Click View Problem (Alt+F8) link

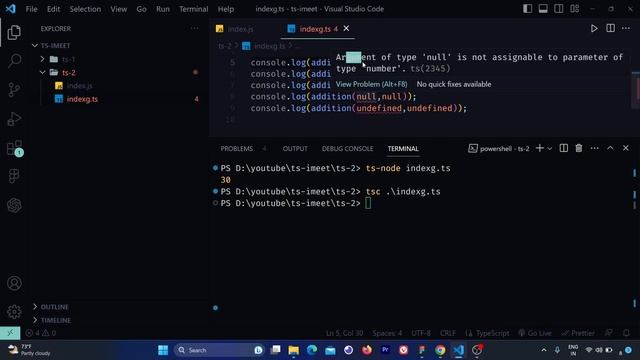(x=371, y=84)
